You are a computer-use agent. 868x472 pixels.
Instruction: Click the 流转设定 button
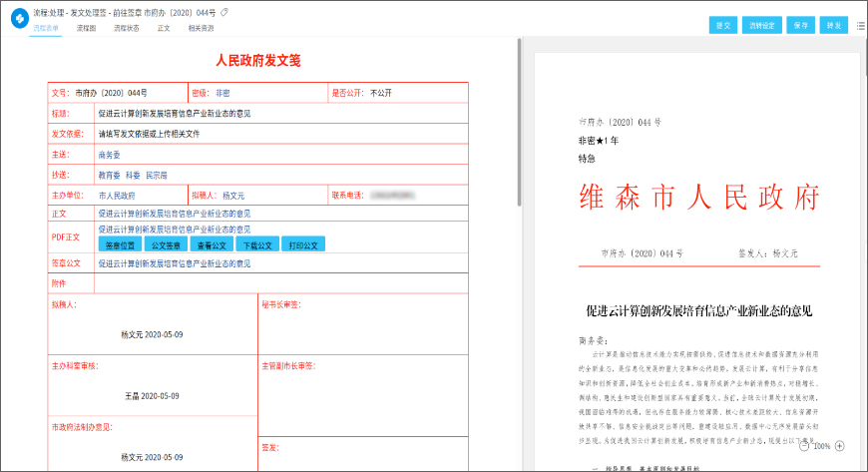(762, 25)
